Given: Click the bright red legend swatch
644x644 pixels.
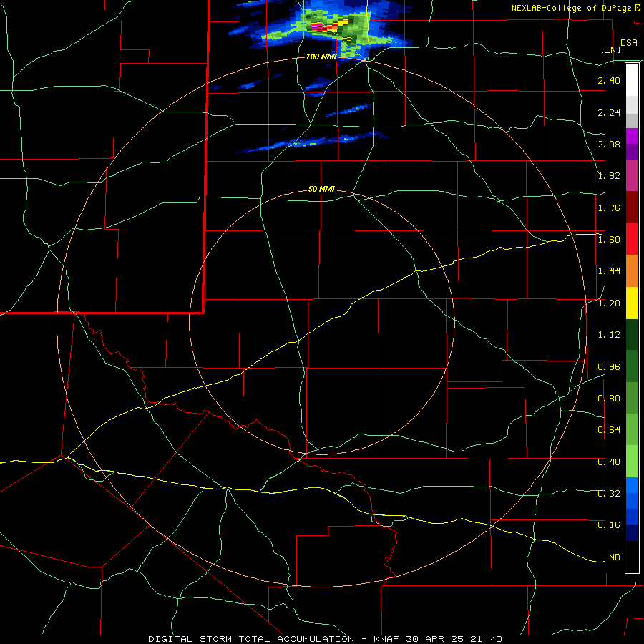Looking at the screenshot, I should point(632,239).
